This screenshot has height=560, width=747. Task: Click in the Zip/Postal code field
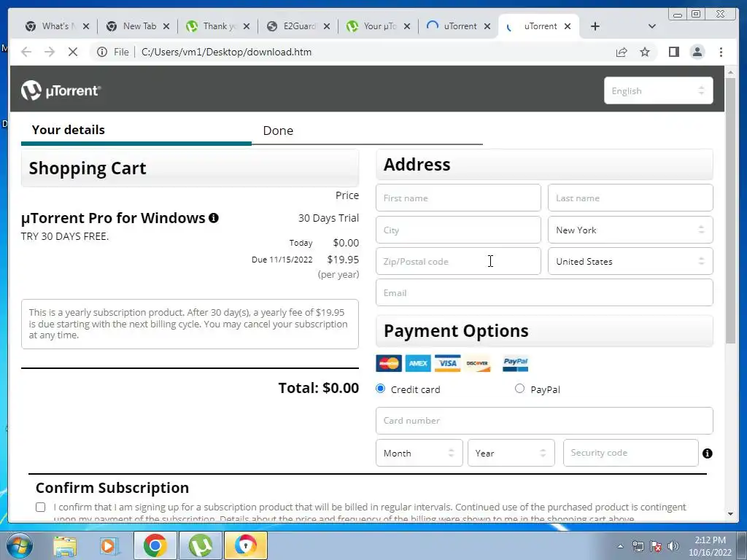pos(458,262)
